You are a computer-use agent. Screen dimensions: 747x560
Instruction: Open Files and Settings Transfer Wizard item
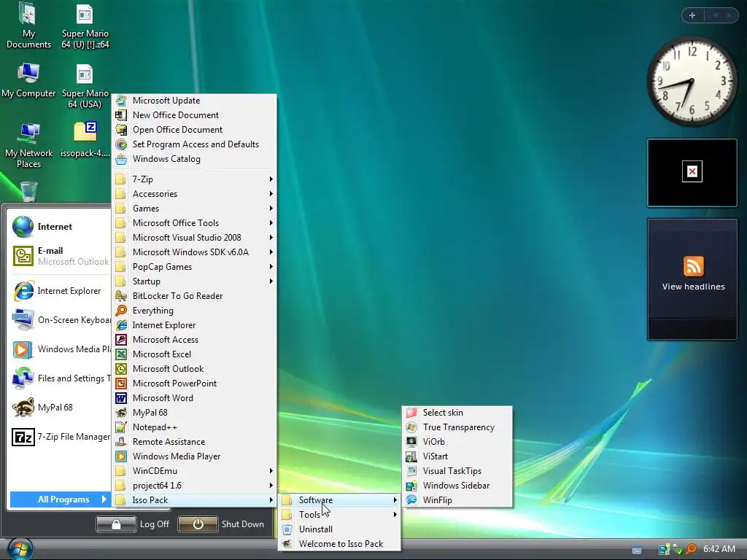pos(61,378)
